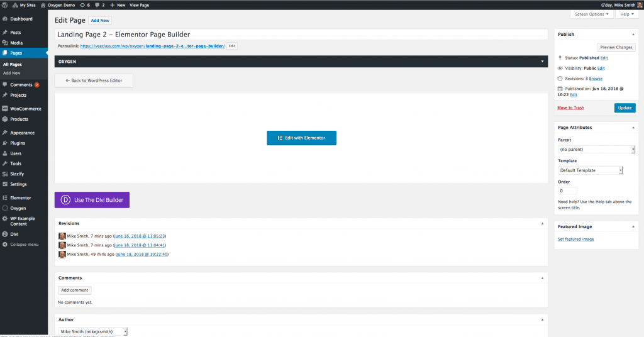Open the Template dropdown
The height and width of the screenshot is (337, 644).
click(590, 170)
